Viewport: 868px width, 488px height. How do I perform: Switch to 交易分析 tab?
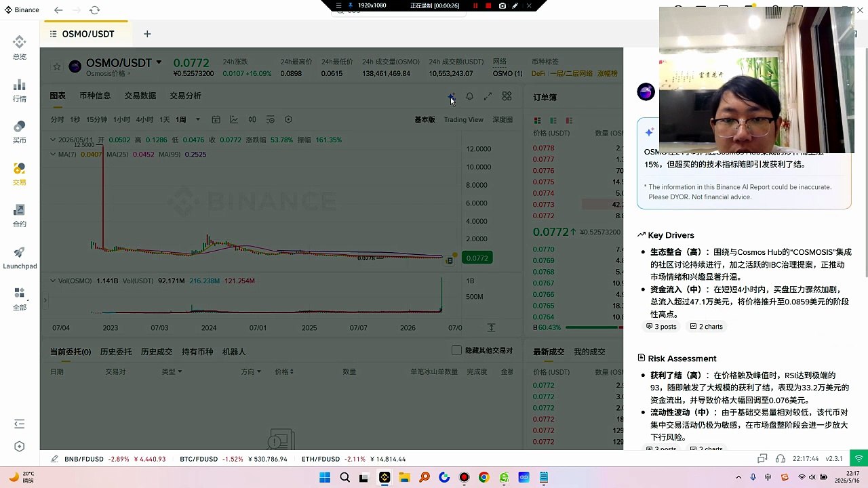coord(186,96)
